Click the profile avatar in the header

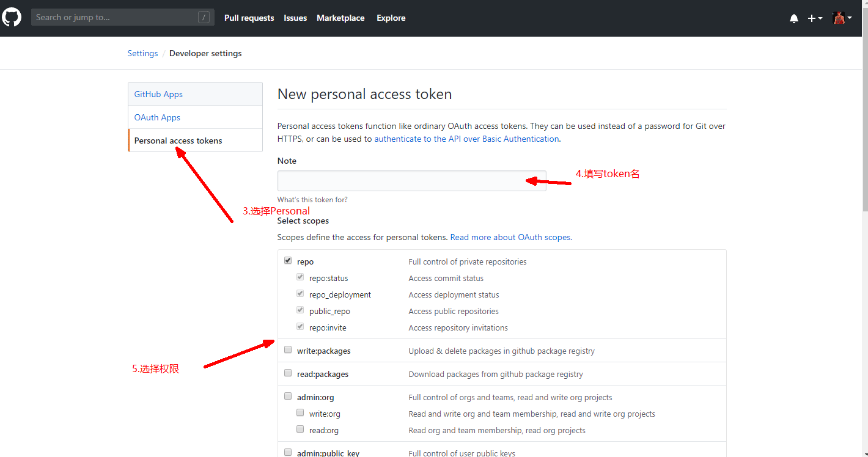838,17
